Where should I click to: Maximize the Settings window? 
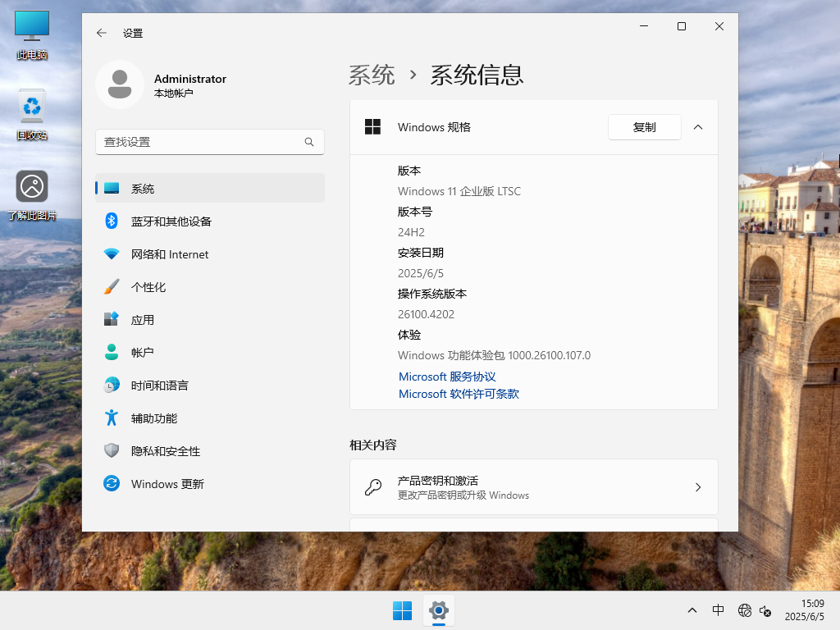click(682, 26)
